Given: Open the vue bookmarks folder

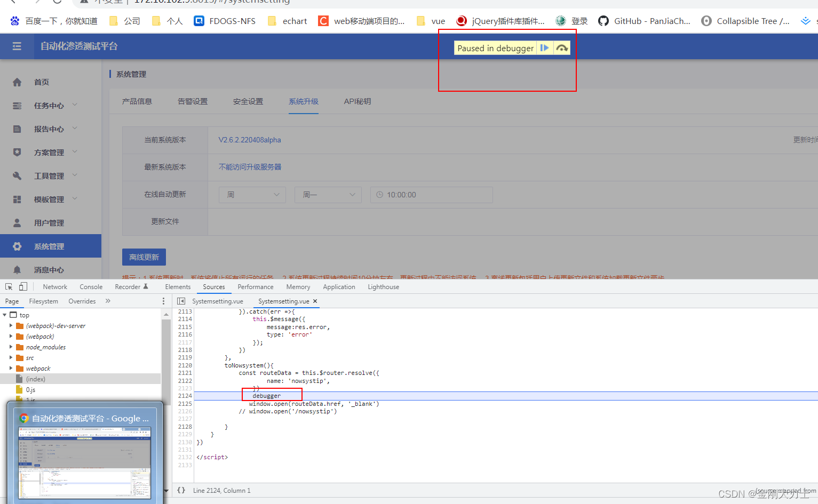Looking at the screenshot, I should [x=431, y=21].
